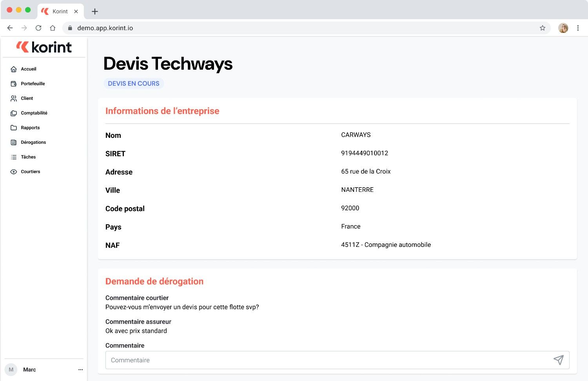Click the browser forward arrow
This screenshot has height=381, width=588.
click(x=24, y=28)
